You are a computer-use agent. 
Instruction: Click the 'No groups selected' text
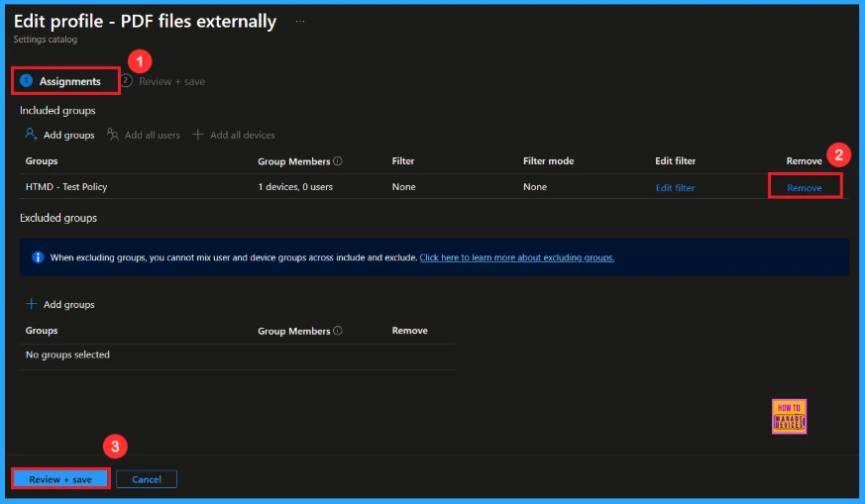point(67,354)
